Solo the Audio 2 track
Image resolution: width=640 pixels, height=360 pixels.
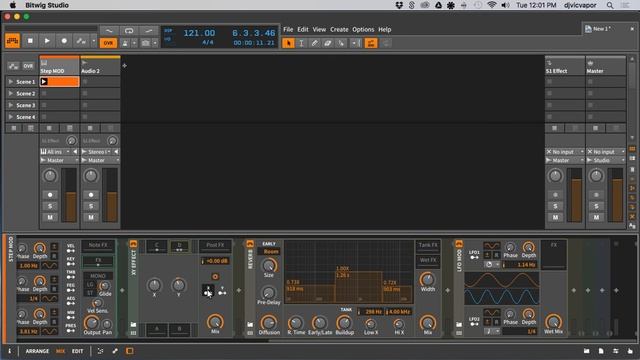(91, 206)
